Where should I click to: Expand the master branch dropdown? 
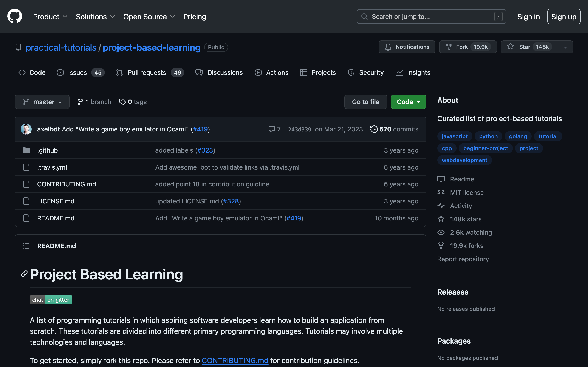42,101
